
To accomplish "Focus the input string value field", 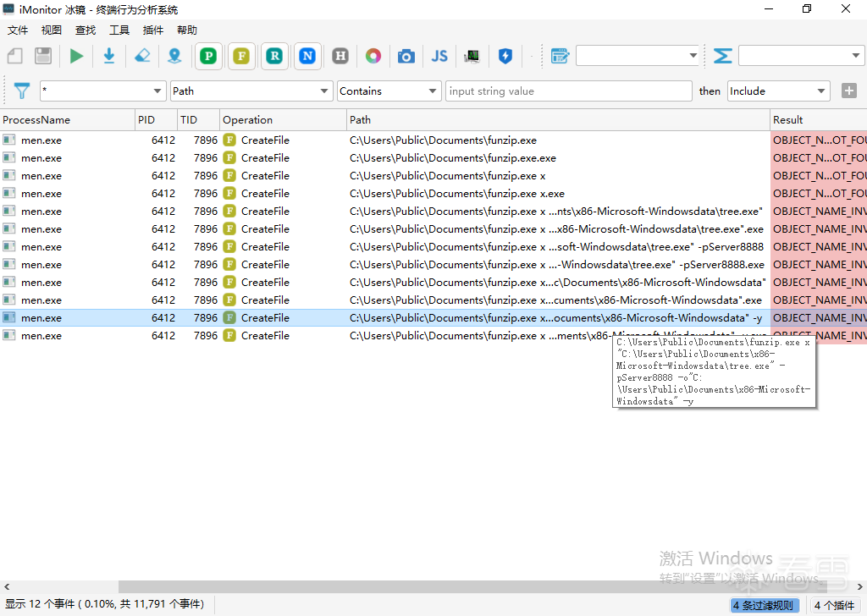I will 569,91.
